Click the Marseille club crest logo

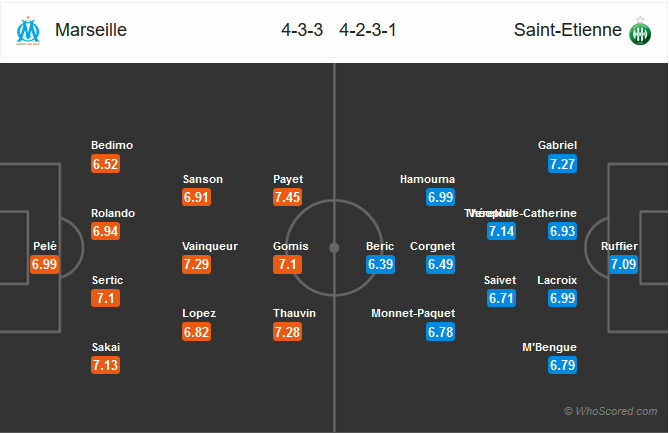pos(28,31)
